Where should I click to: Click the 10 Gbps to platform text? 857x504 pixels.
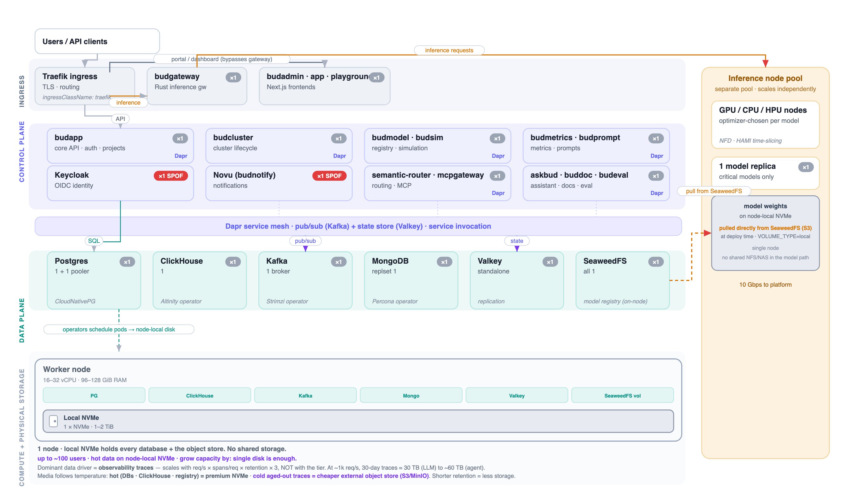pos(765,285)
